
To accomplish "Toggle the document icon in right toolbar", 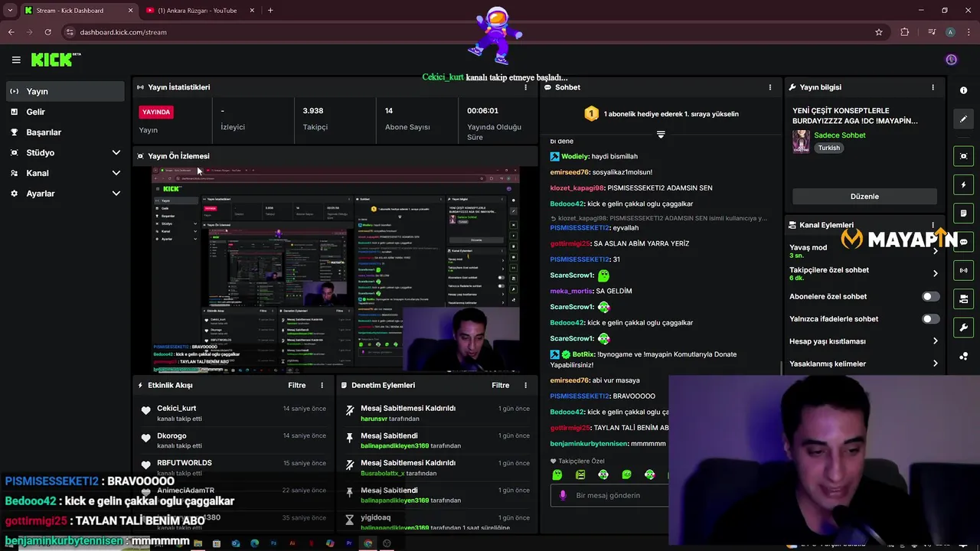I will (x=963, y=213).
